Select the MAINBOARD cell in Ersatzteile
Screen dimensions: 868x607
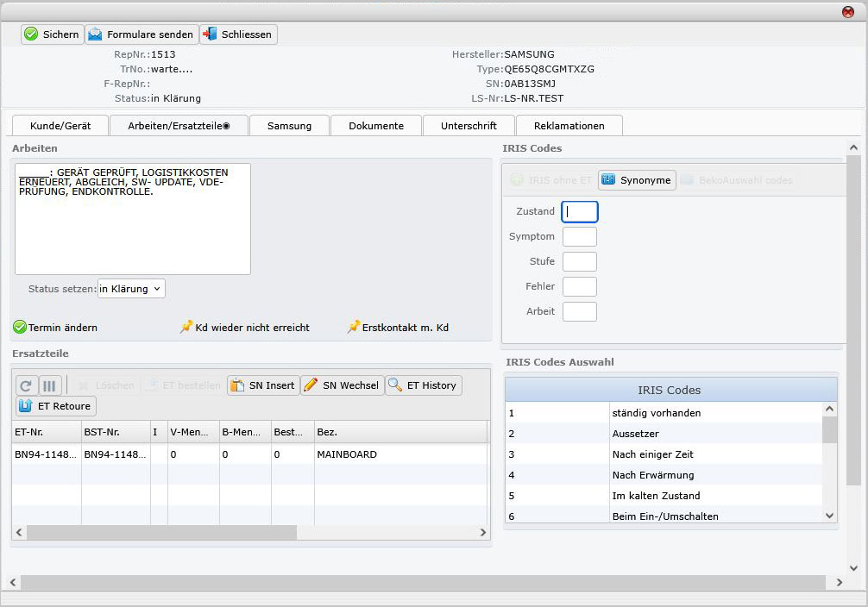pyautogui.click(x=401, y=454)
